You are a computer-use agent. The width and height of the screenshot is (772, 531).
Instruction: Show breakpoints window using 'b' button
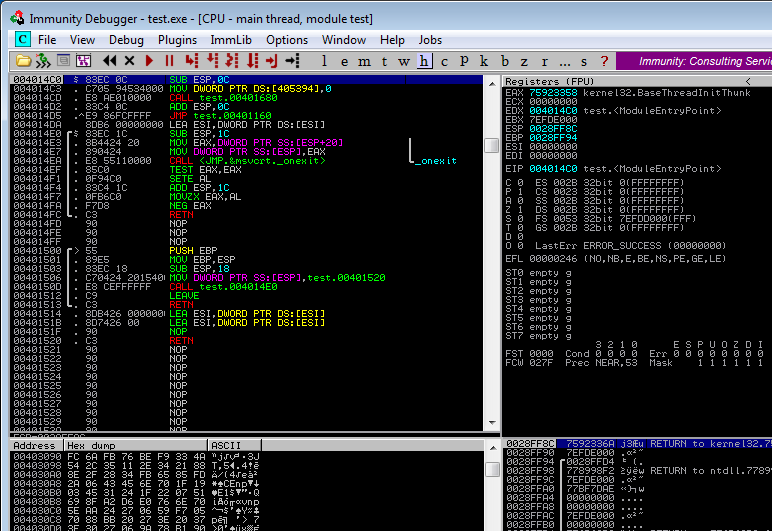pos(503,61)
